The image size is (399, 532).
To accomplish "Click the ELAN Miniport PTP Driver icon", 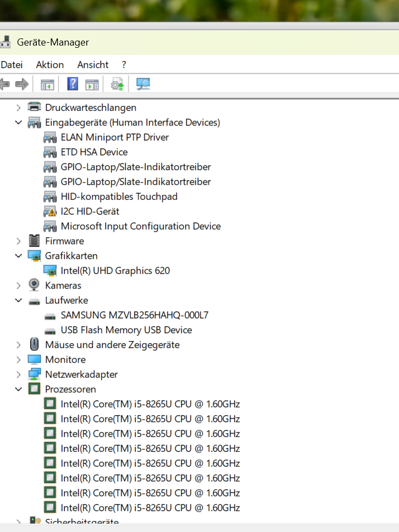I will coord(50,137).
